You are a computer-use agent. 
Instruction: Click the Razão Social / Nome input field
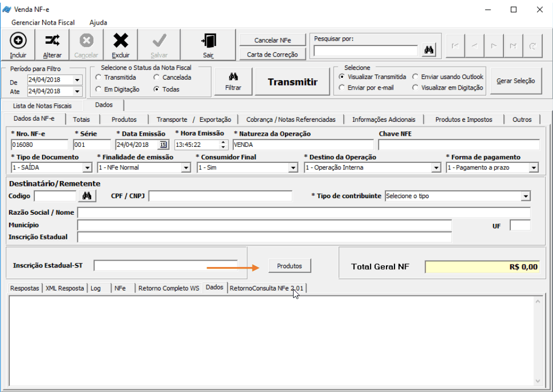(x=303, y=213)
